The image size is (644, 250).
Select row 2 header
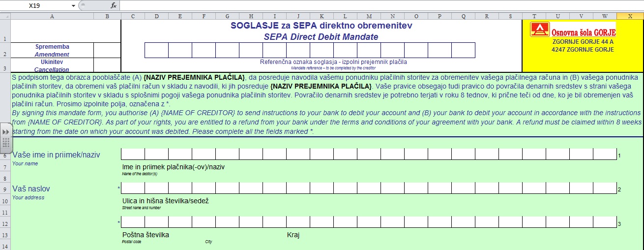tap(5, 50)
